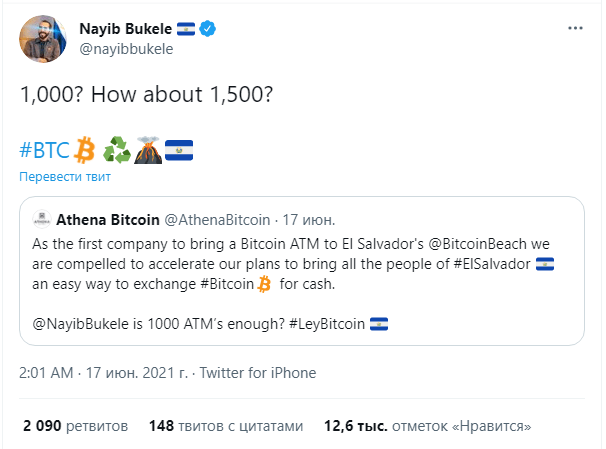
Task: Open Nayib Bukele's profile avatar
Action: coord(43,39)
